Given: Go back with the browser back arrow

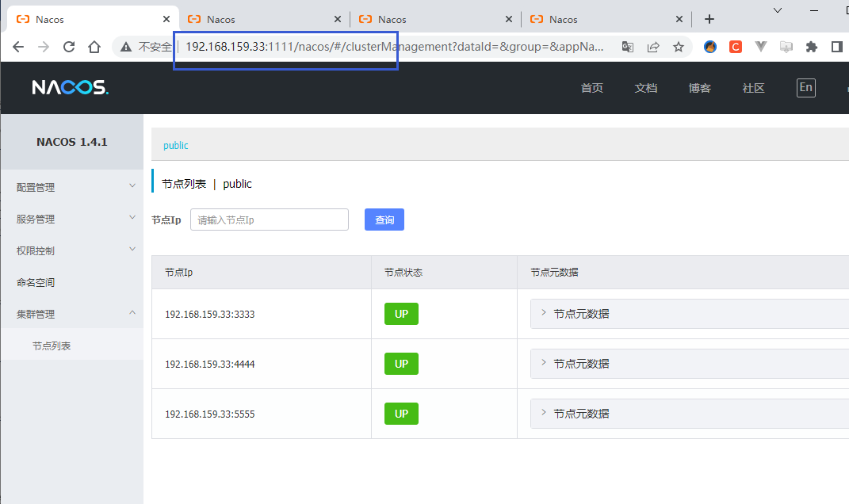Looking at the screenshot, I should [x=18, y=47].
